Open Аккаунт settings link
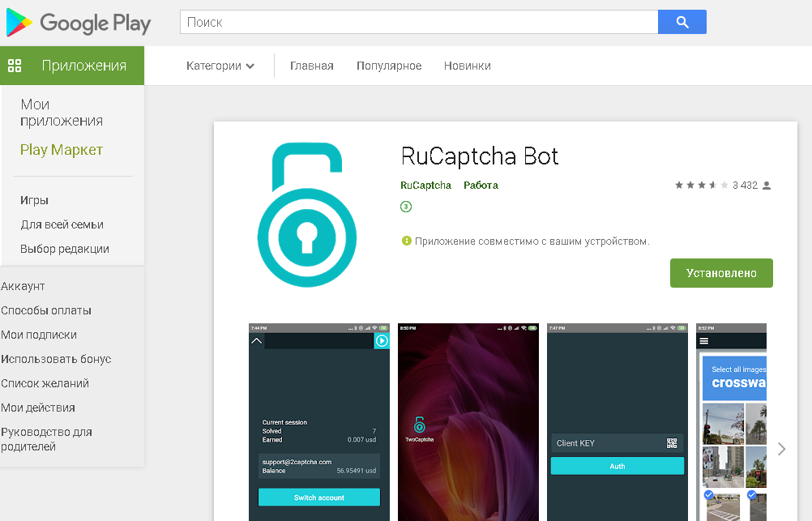The image size is (812, 521). (x=23, y=286)
